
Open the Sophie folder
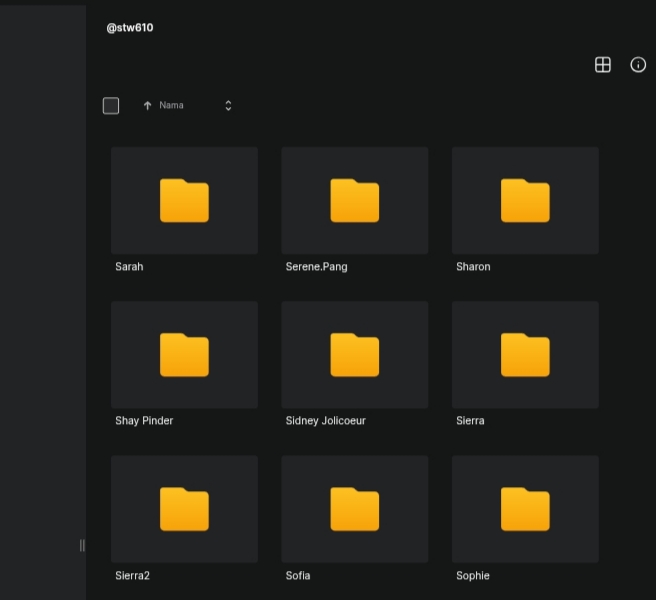point(525,509)
